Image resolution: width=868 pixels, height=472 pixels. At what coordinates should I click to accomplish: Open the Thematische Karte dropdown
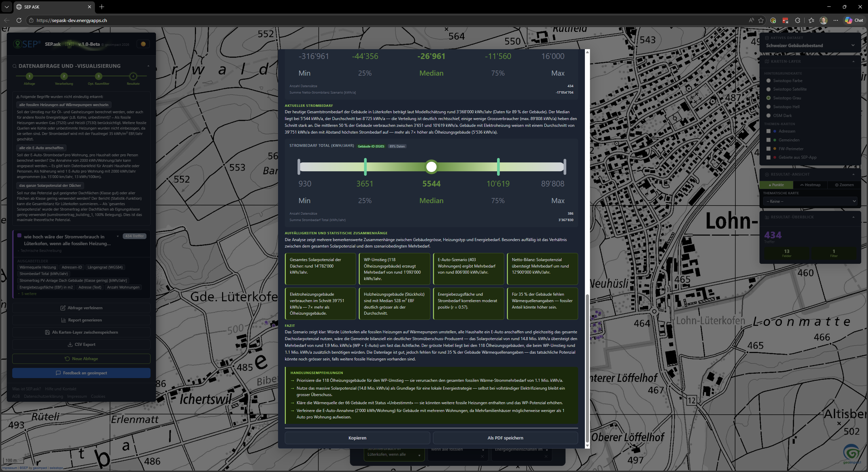pos(810,201)
